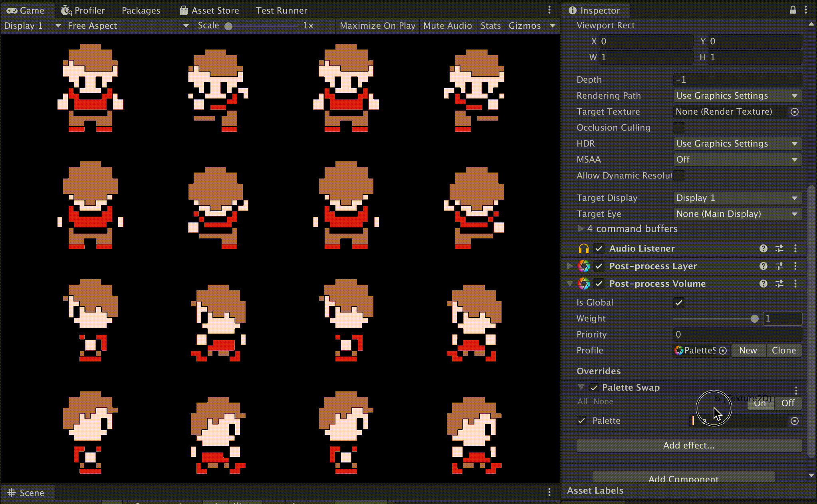This screenshot has height=504, width=817.
Task: Open Palette Swap effect options menu
Action: [796, 390]
